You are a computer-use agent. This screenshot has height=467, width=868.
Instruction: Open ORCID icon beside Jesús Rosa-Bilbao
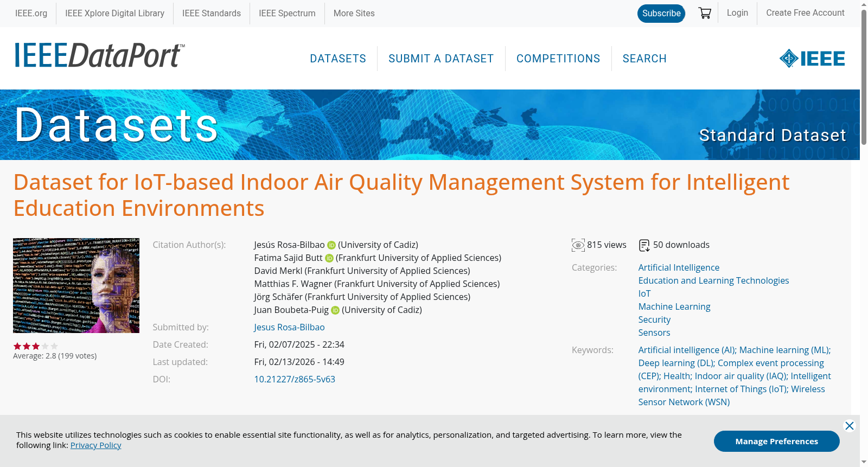click(331, 245)
